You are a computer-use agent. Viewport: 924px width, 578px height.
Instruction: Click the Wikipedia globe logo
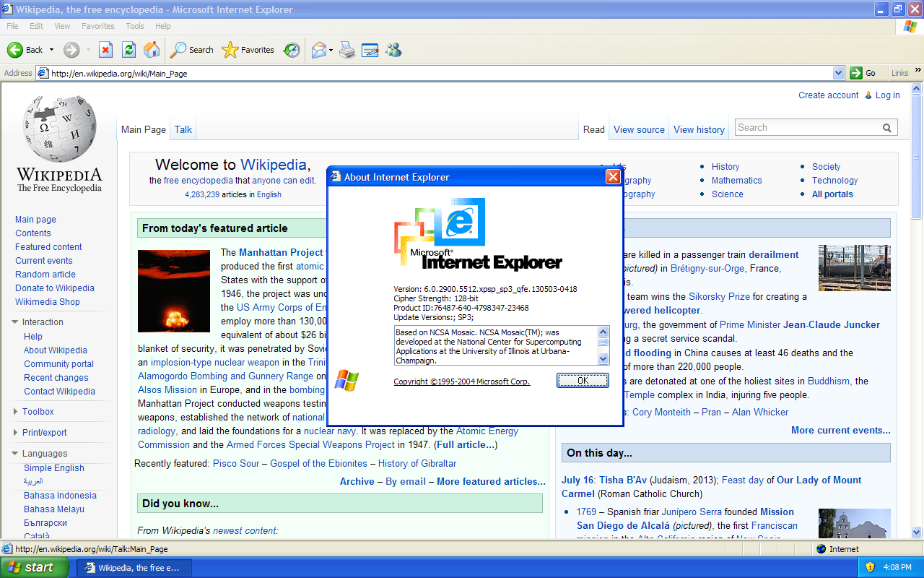[59, 129]
